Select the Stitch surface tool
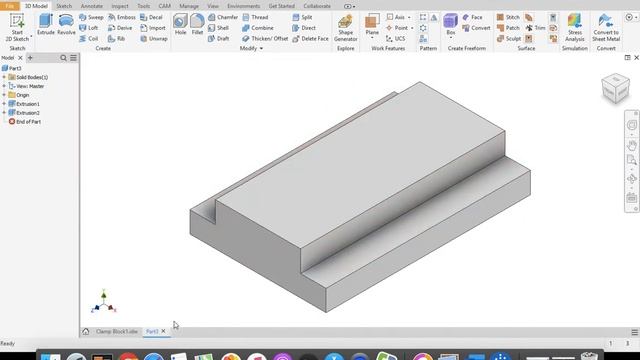The width and height of the screenshot is (640, 360). 508,17
